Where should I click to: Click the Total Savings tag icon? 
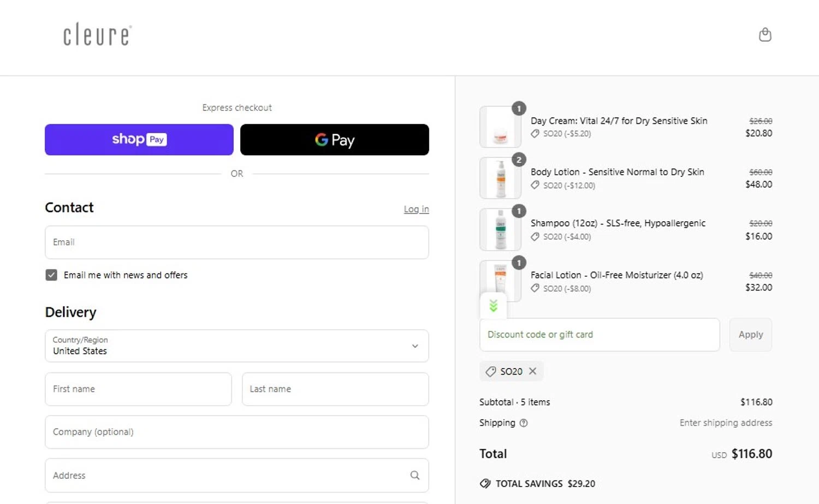[485, 484]
